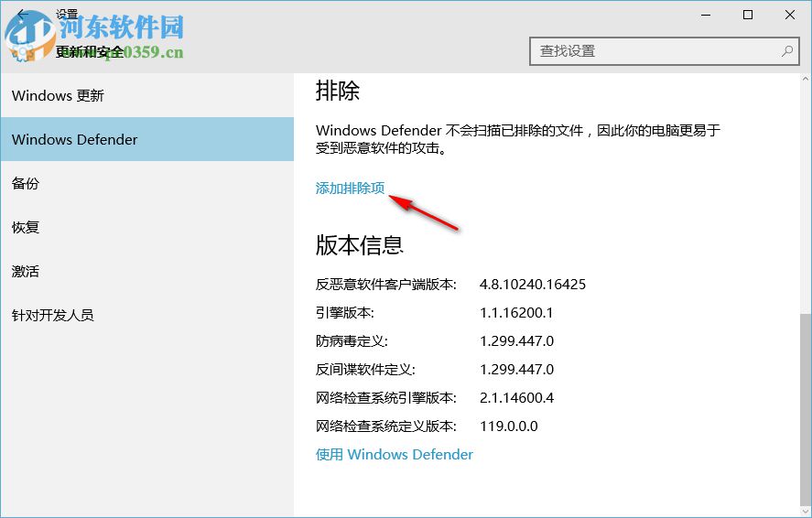Select engine version 1.1.16200.1
Viewport: 812px width, 518px height.
point(516,313)
